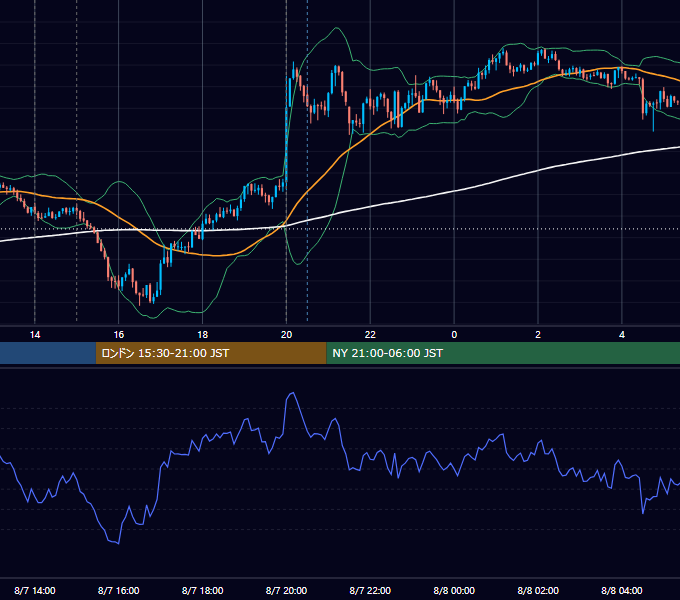Click the 8/7 16:00 time label
This screenshot has height=600, width=680.
[118, 590]
